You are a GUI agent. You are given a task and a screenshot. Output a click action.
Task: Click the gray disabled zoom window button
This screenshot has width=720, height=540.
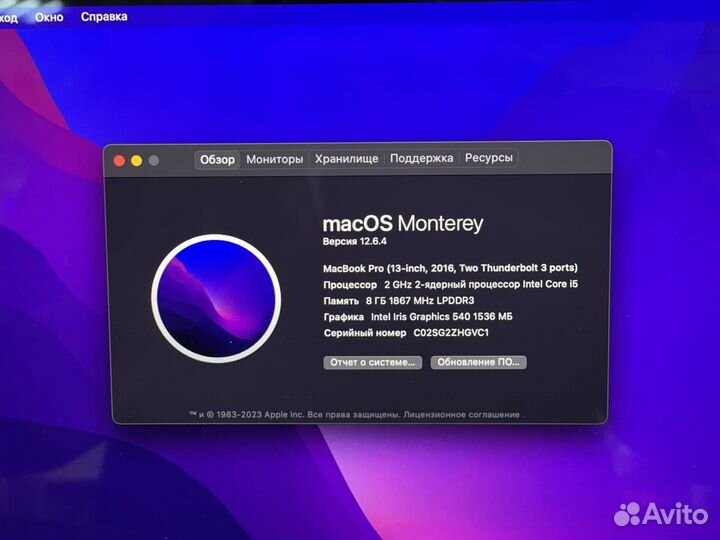pos(154,161)
